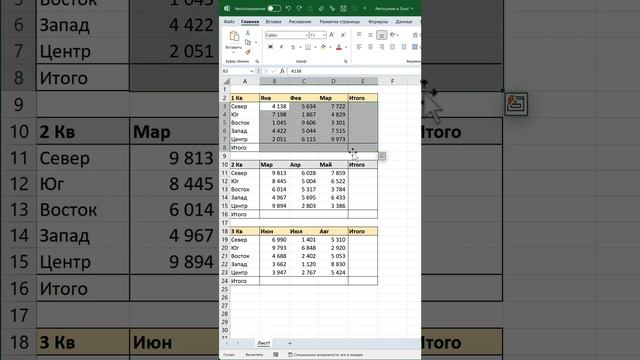This screenshot has height=360, width=640.
Task: Click the Paste clipboard icon
Action: pyautogui.click(x=234, y=37)
